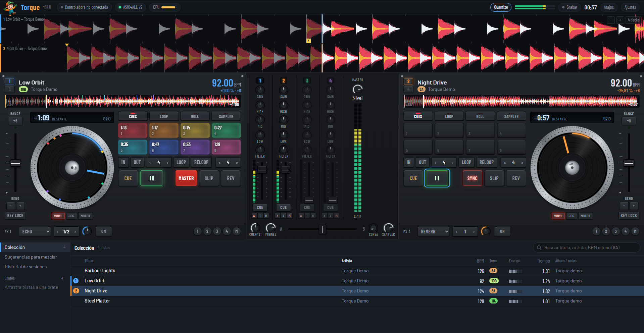
Task: Click the crossfader handle
Action: (323, 229)
